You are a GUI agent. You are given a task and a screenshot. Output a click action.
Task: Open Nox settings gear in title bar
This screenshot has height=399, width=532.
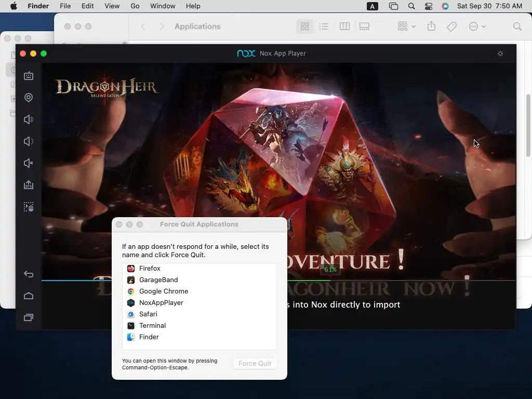pyautogui.click(x=500, y=54)
